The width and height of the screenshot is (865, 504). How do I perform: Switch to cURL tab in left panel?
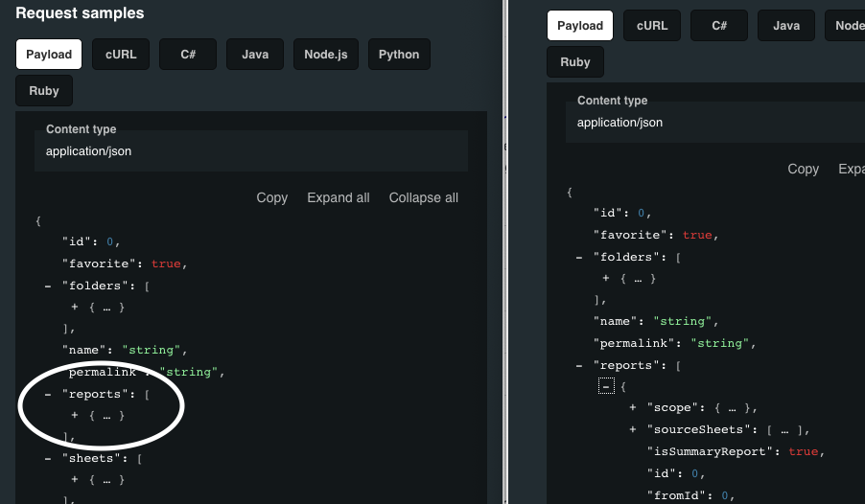121,55
